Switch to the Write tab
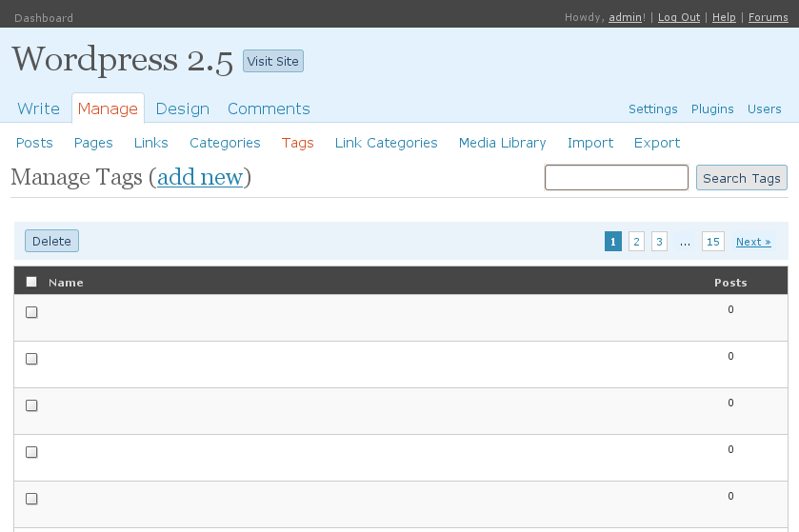 click(38, 108)
